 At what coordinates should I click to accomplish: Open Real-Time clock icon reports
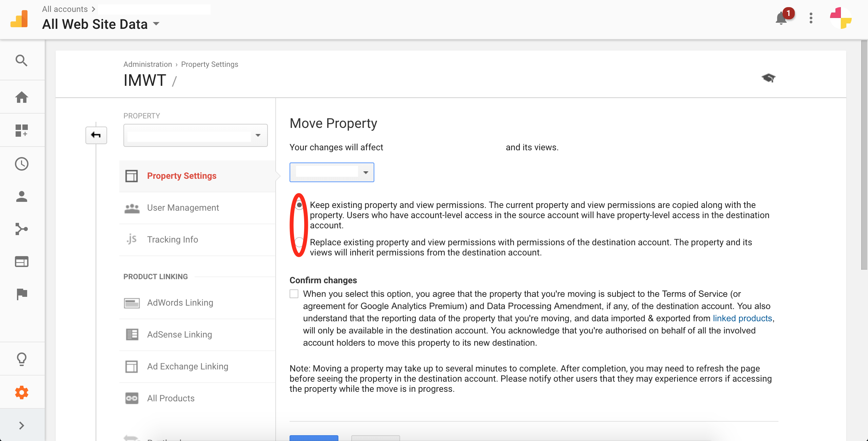[x=21, y=164]
